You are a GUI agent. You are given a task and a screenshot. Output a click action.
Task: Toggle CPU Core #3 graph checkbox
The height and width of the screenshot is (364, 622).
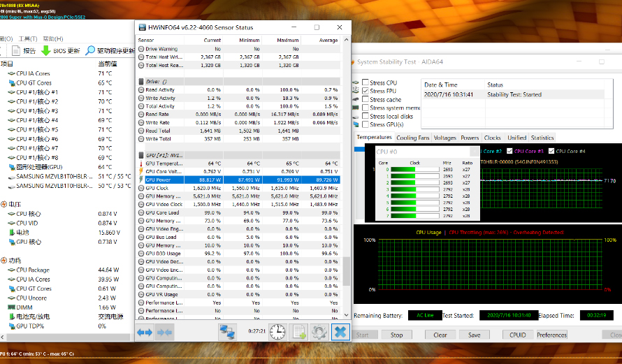pyautogui.click(x=509, y=151)
